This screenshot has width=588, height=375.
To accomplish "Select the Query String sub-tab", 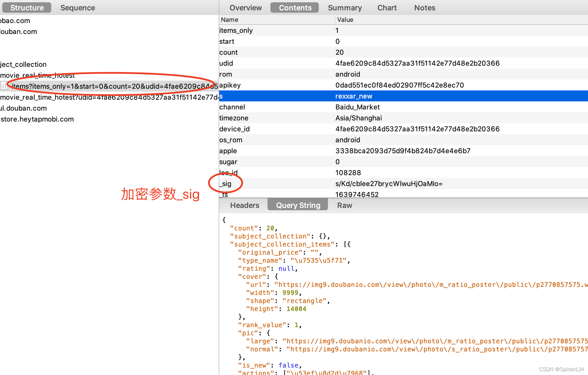I will (298, 205).
